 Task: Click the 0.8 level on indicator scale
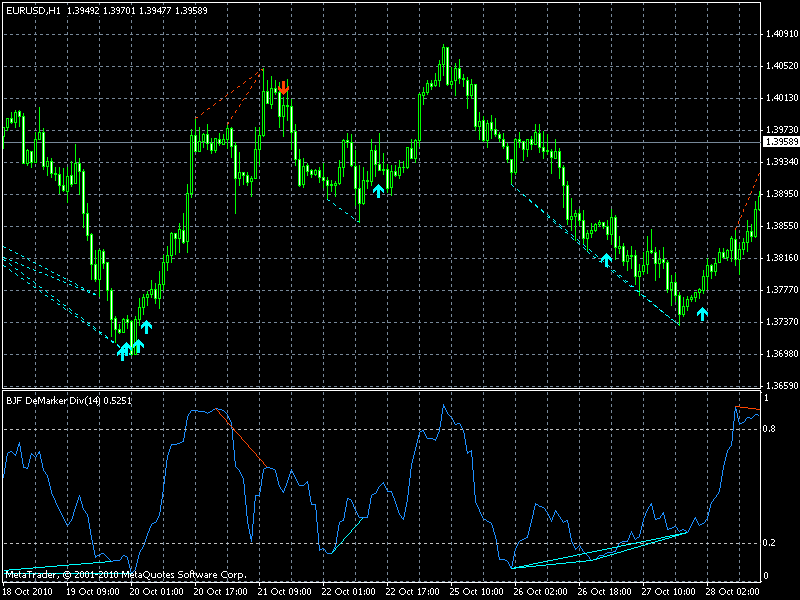click(x=769, y=429)
